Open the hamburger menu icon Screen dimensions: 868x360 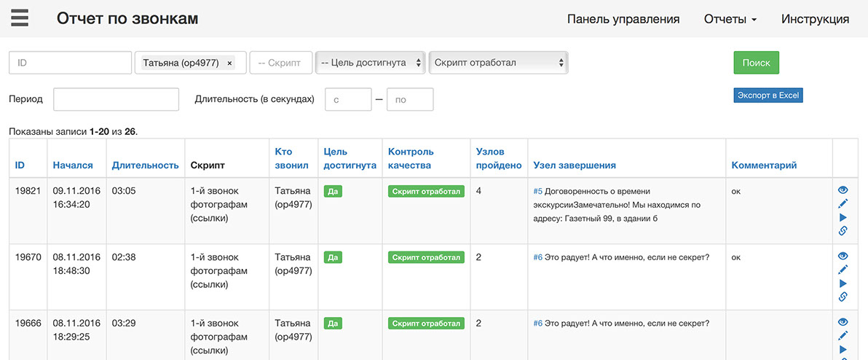[x=20, y=18]
